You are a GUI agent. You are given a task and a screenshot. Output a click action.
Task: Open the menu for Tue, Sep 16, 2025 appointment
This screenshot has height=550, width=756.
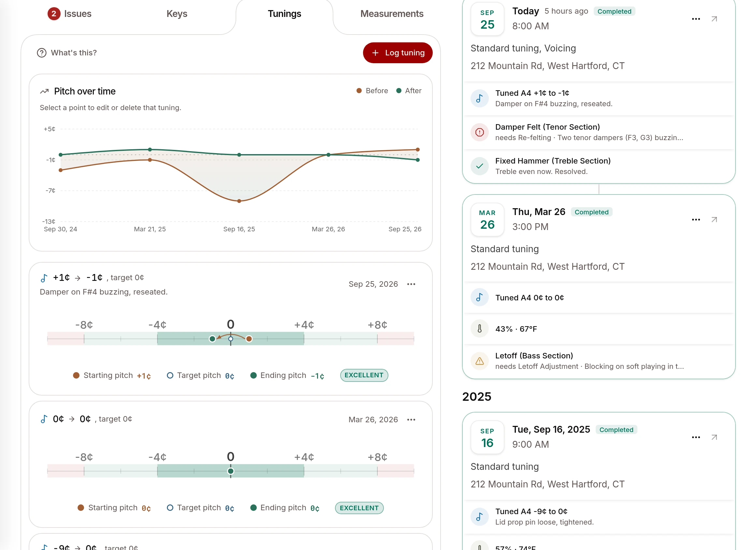click(696, 437)
